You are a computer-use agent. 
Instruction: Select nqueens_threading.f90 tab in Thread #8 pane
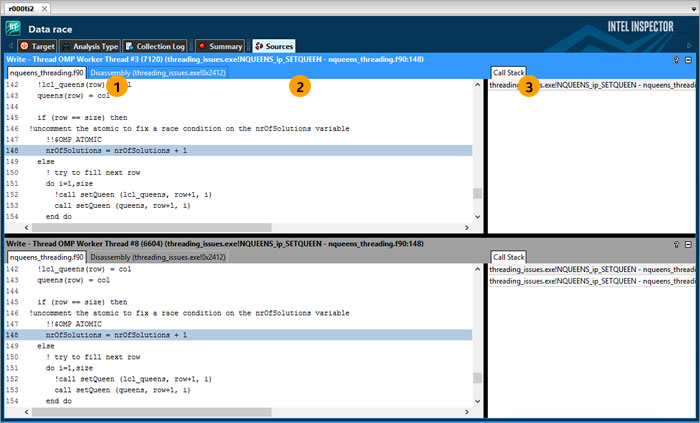point(46,257)
